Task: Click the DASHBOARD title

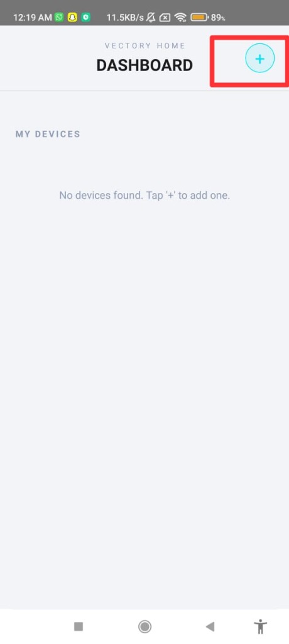Action: (x=144, y=65)
